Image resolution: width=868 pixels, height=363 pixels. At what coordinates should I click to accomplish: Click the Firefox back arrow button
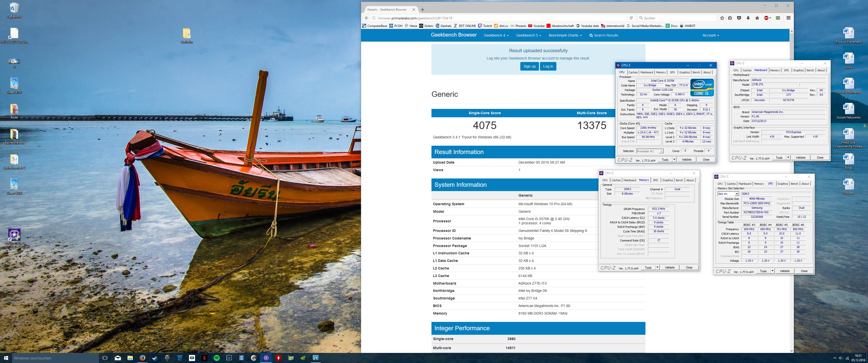tap(367, 18)
